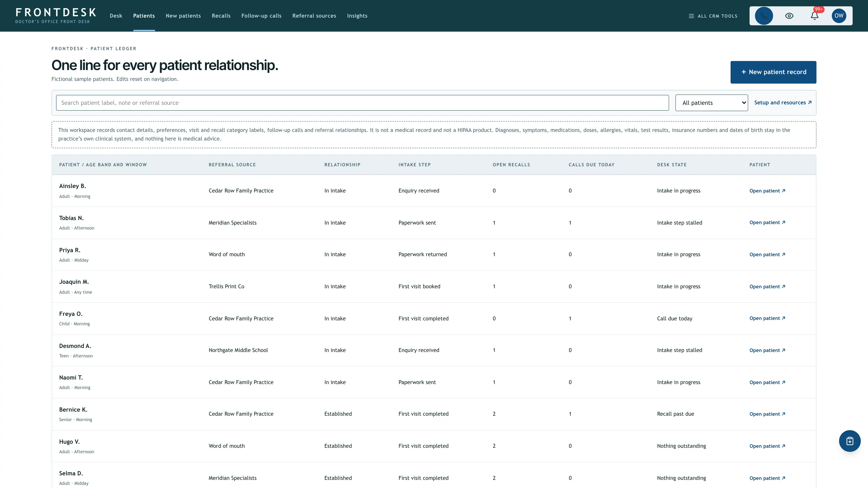Click 'Paperwork returned' intake step
The height and width of the screenshot is (488, 868).
(422, 254)
